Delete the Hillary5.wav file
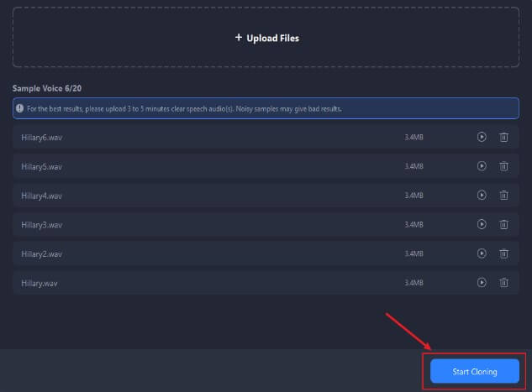 (x=503, y=166)
